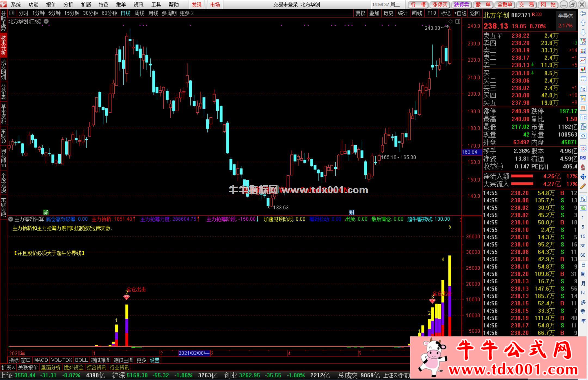
Task: Open the color grid table icon
Action: coord(583,51)
